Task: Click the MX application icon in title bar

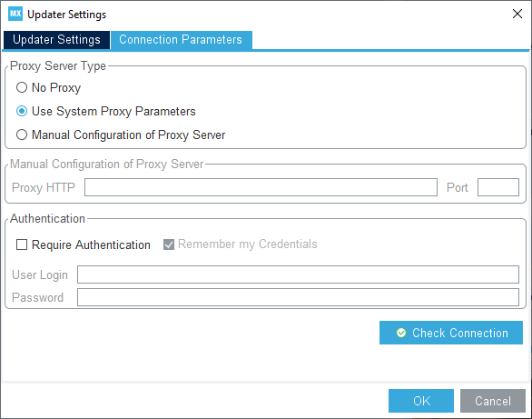Action: point(15,14)
